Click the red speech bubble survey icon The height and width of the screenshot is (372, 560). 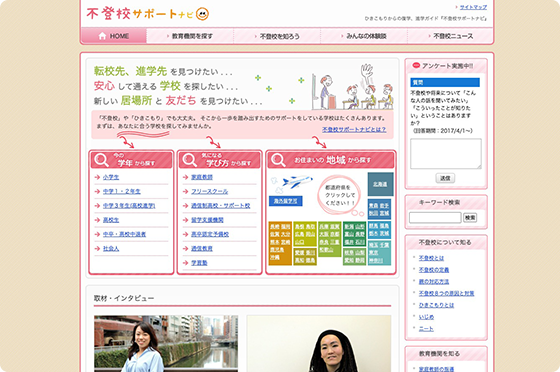tap(416, 65)
